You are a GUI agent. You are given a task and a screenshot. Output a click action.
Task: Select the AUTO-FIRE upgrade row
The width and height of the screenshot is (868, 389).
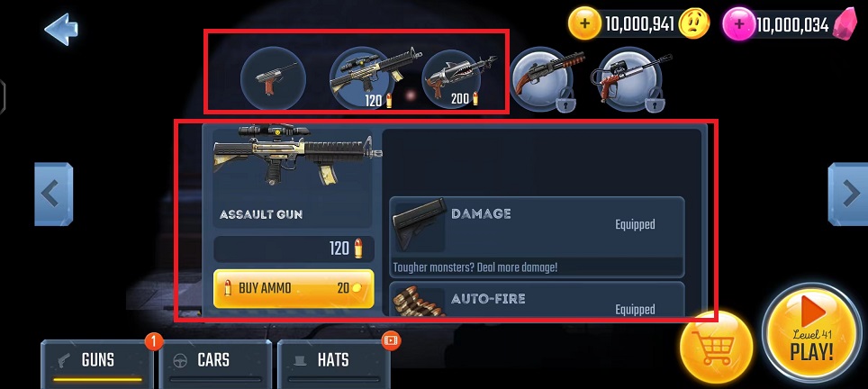click(x=537, y=299)
